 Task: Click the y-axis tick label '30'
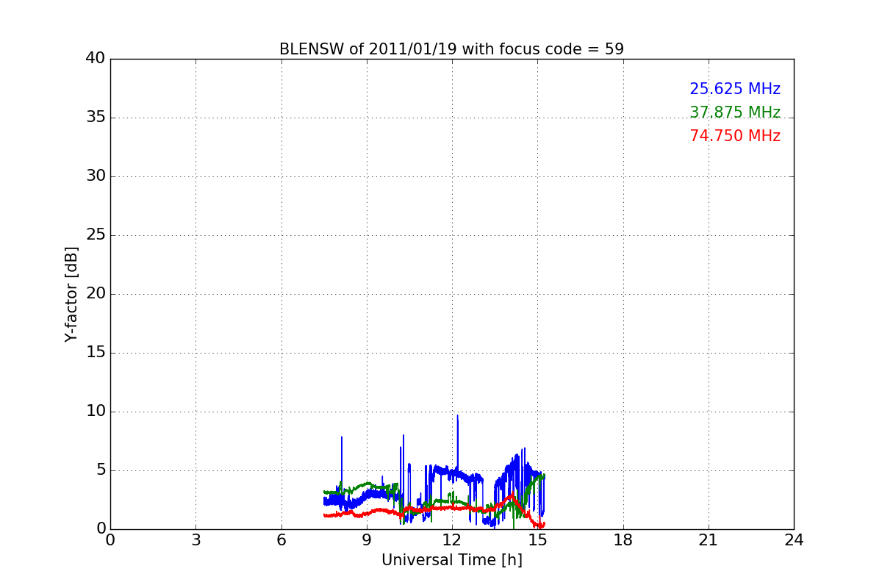[x=96, y=176]
